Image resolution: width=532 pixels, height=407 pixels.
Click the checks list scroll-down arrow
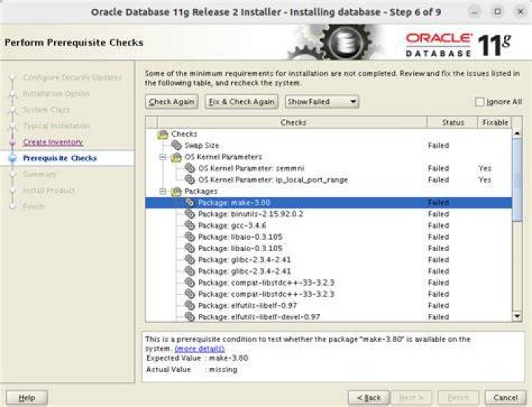517,316
